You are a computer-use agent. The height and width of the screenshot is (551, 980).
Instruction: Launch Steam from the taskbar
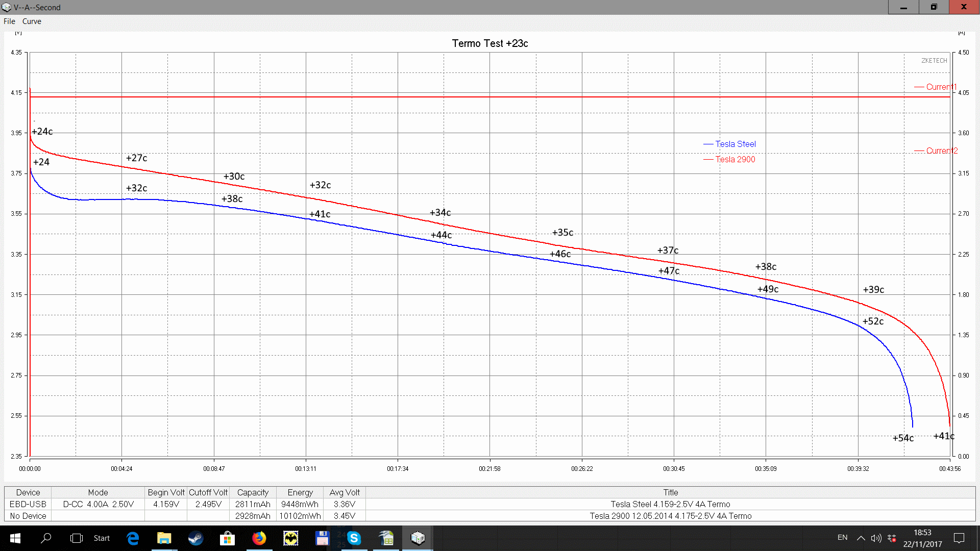pyautogui.click(x=195, y=538)
